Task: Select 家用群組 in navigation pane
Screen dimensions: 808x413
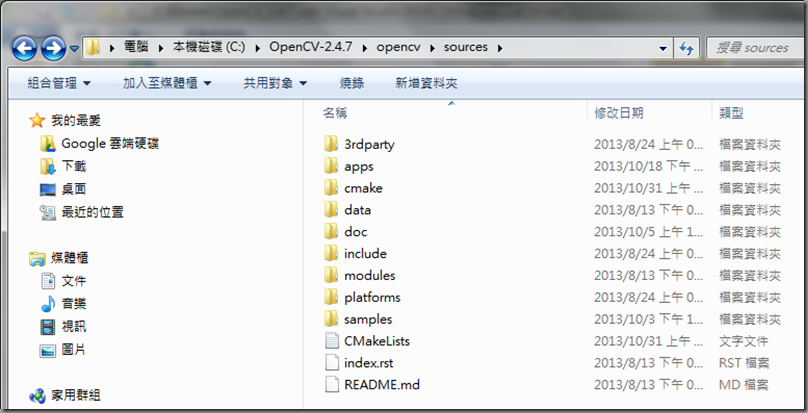Action: point(76,395)
